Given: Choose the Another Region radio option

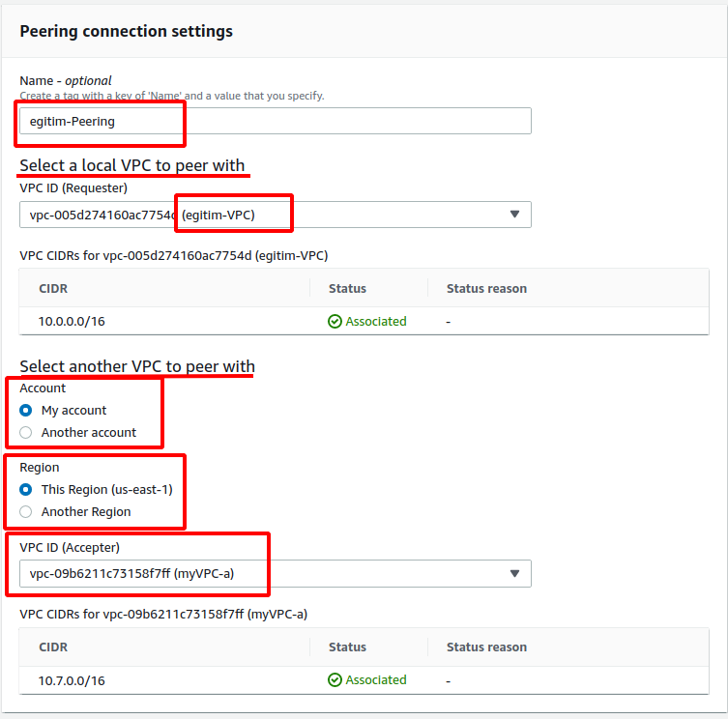Looking at the screenshot, I should pos(26,512).
